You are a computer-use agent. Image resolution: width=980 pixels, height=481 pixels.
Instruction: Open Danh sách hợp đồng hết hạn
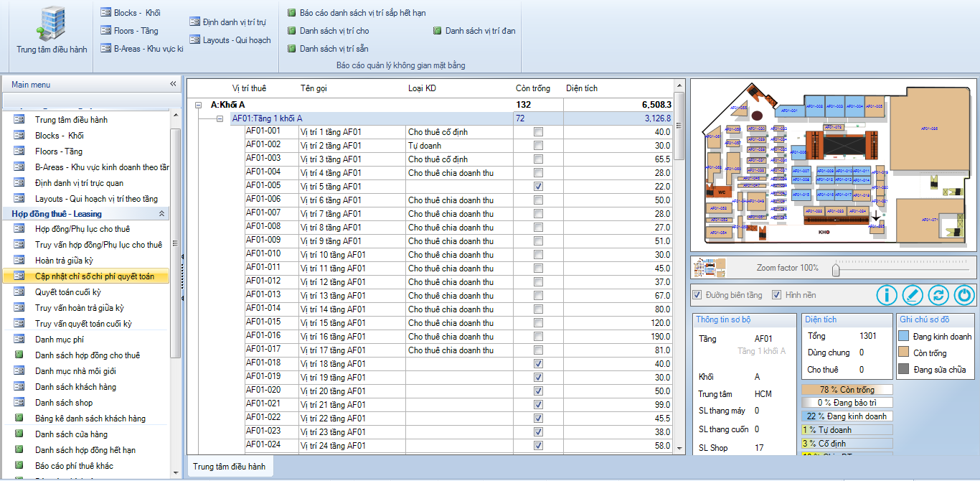[85, 450]
